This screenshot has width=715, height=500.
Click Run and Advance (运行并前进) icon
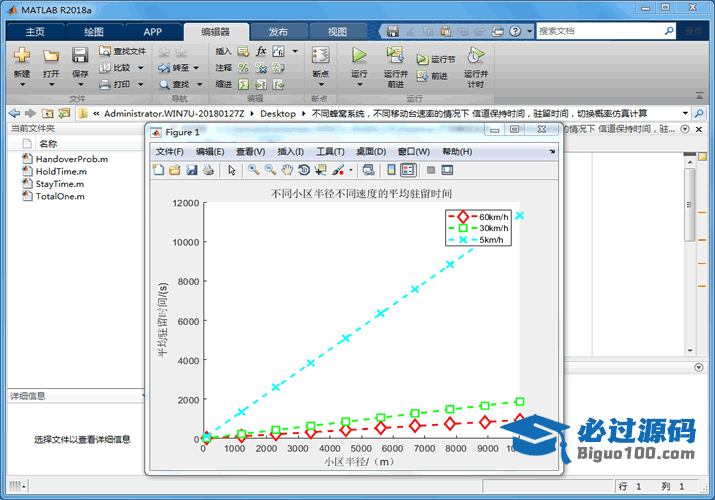(x=395, y=55)
